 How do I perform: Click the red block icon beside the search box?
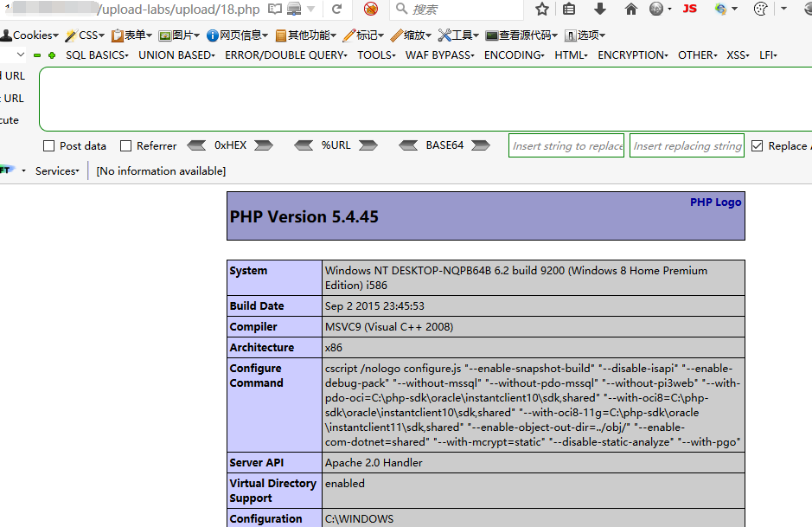pyautogui.click(x=371, y=10)
